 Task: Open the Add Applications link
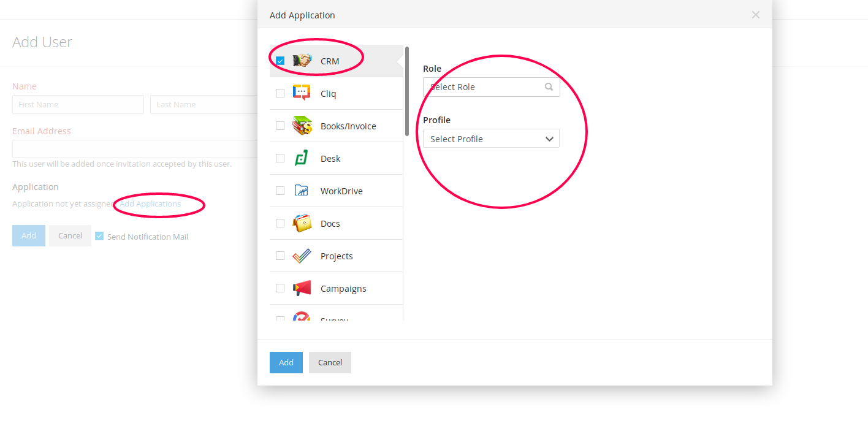(x=150, y=203)
